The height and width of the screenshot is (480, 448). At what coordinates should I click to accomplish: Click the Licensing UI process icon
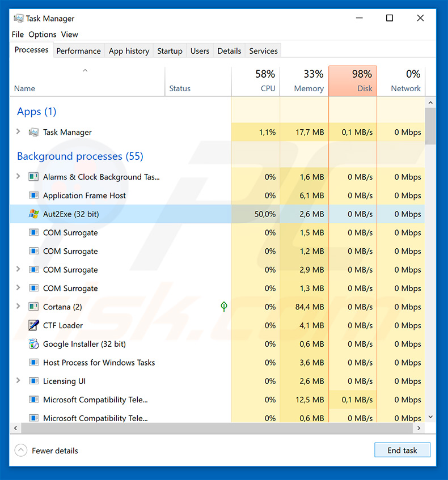pos(33,381)
